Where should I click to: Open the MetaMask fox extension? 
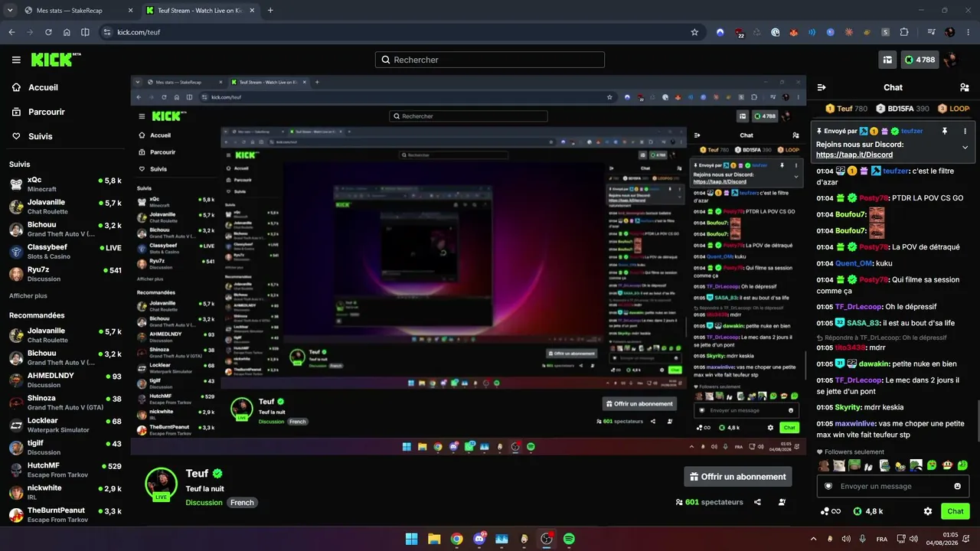point(793,32)
